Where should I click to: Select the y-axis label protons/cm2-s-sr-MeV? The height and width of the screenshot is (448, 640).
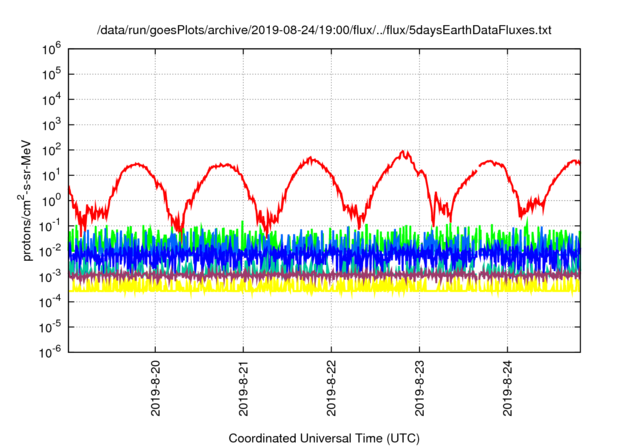click(25, 200)
